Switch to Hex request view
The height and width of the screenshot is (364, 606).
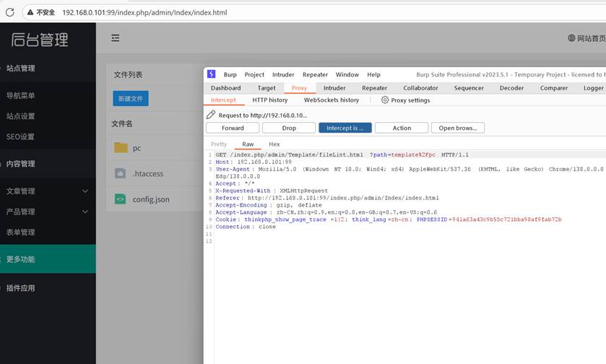(x=274, y=144)
